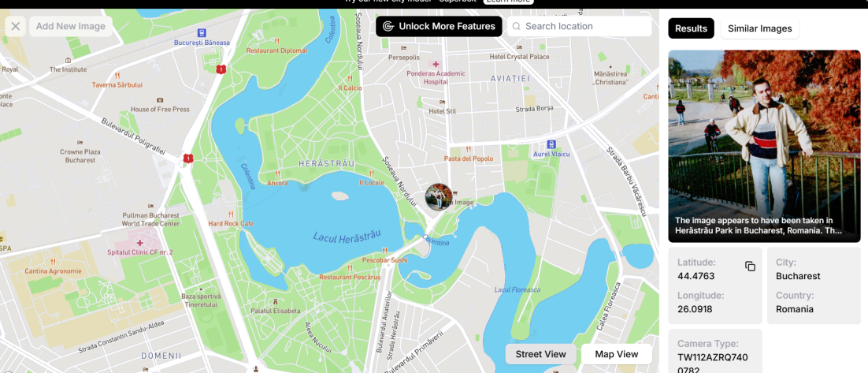
Task: Switch to Map View mode
Action: point(616,354)
